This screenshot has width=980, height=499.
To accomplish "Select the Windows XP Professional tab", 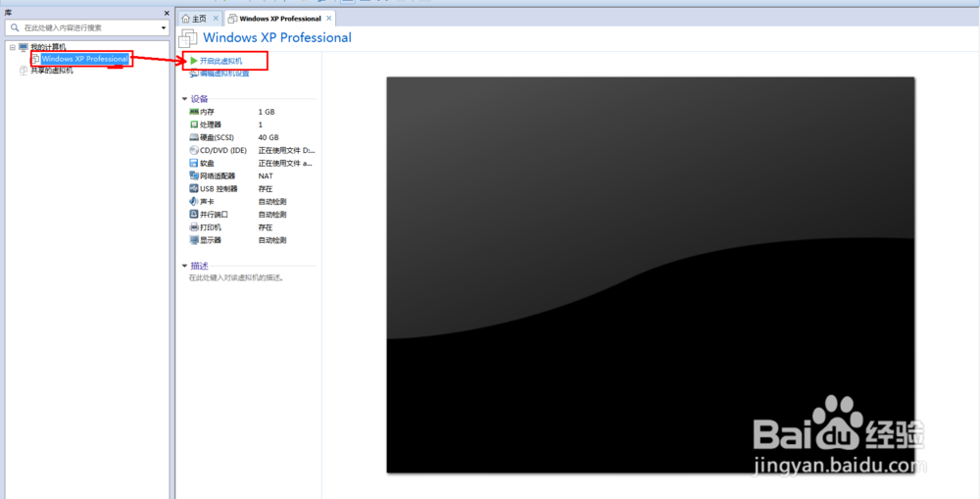I will (280, 18).
